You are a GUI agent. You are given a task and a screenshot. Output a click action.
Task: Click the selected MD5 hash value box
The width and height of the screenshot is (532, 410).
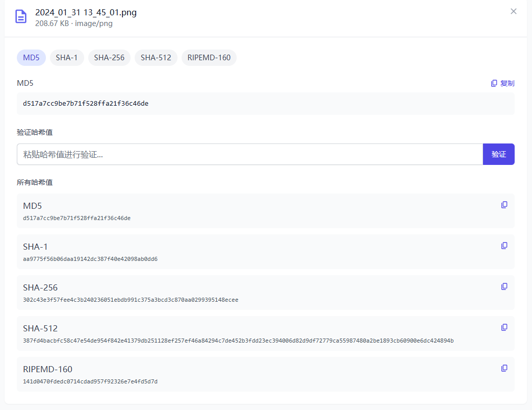pyautogui.click(x=265, y=104)
